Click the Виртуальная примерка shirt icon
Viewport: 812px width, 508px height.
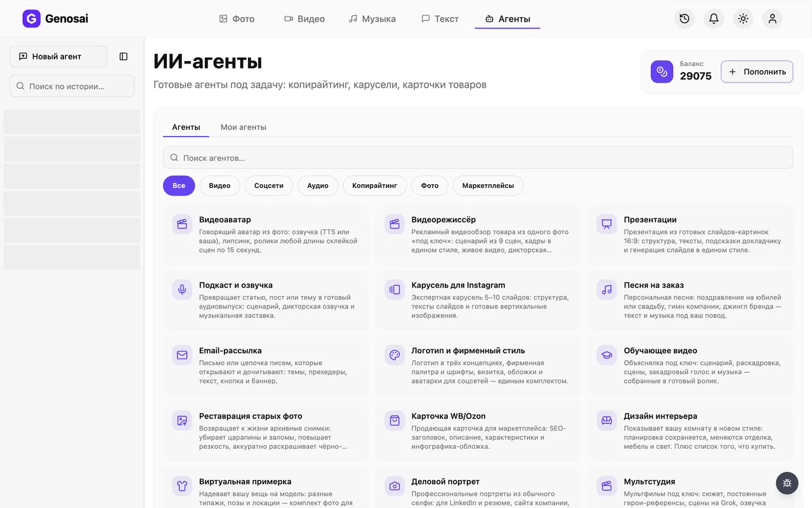click(x=182, y=486)
